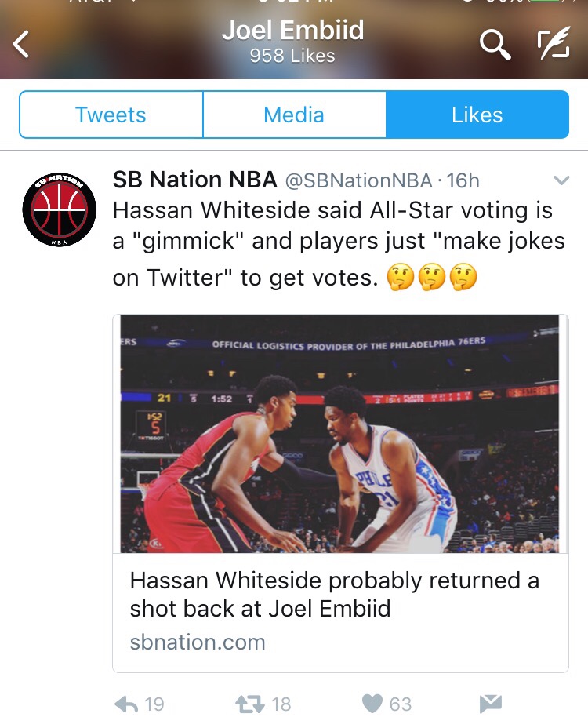Switch to the Tweets tab
The width and height of the screenshot is (588, 728).
[111, 115]
